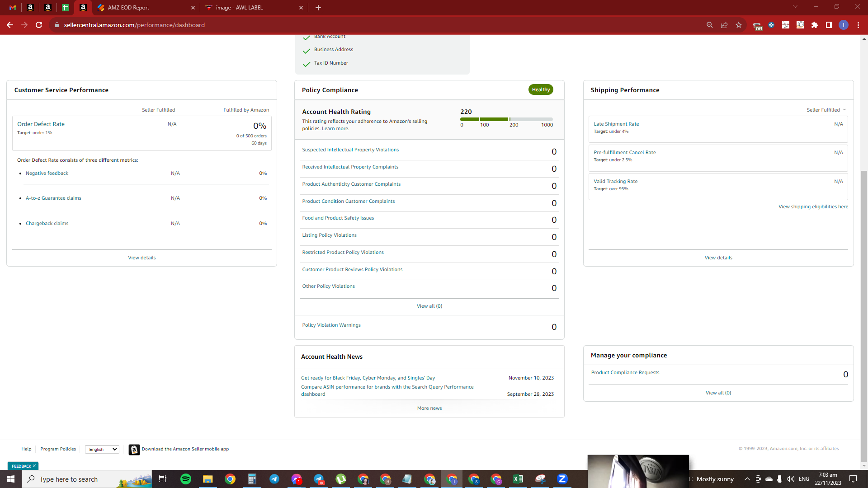
Task: Open Valid Tracking Rate metric
Action: [x=615, y=182]
